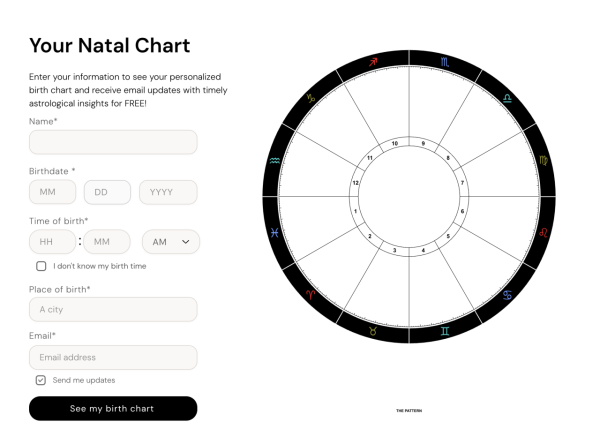Click the Gemini glyph at chart bottom
Screen dimensions: 600x437
click(445, 331)
